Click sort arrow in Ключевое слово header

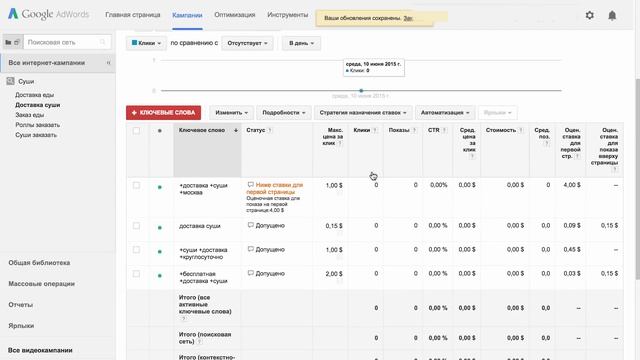coord(236,130)
